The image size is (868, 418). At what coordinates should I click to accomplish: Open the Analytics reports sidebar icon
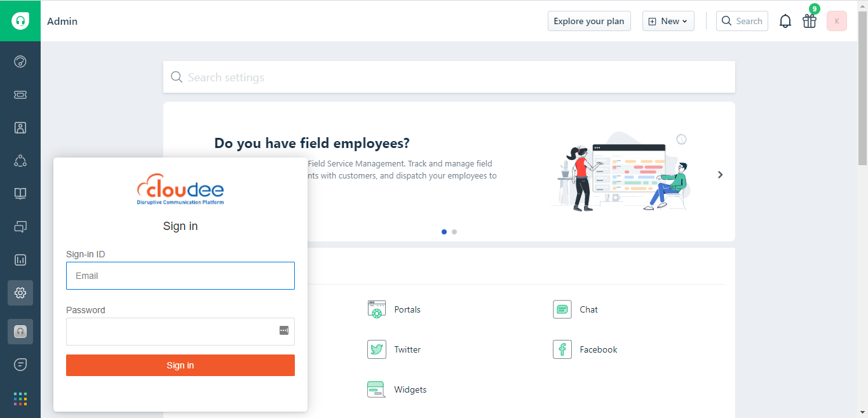pos(20,260)
